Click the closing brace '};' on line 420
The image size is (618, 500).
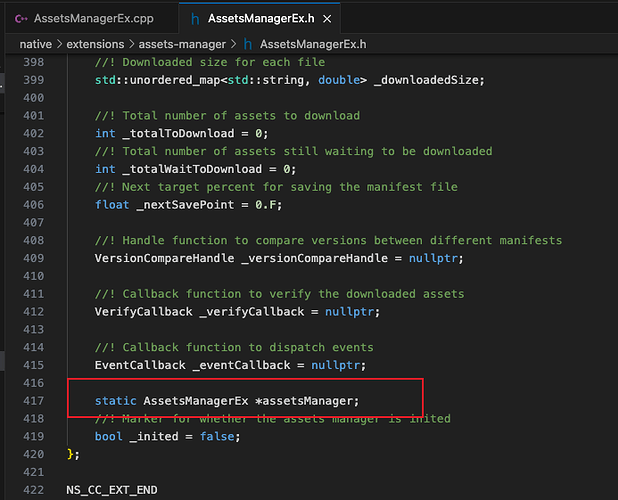[73, 454]
